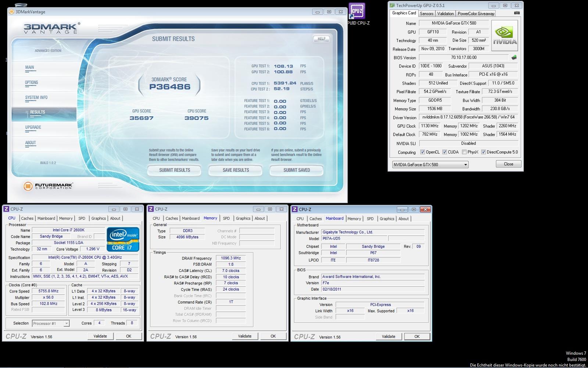The height and width of the screenshot is (368, 588).
Task: Select RESULTS in the 3DMark Vantage sidebar
Action: [44, 114]
